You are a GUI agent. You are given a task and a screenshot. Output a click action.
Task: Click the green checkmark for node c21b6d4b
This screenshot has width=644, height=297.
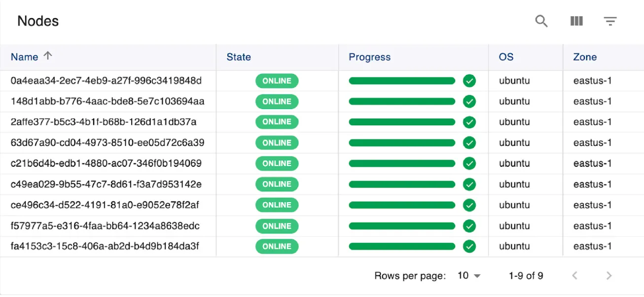click(x=469, y=163)
